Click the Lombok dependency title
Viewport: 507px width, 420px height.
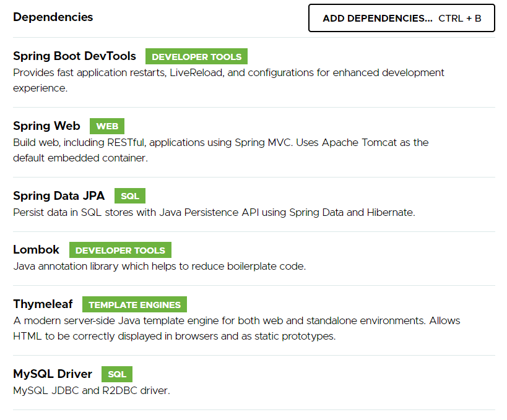click(36, 250)
